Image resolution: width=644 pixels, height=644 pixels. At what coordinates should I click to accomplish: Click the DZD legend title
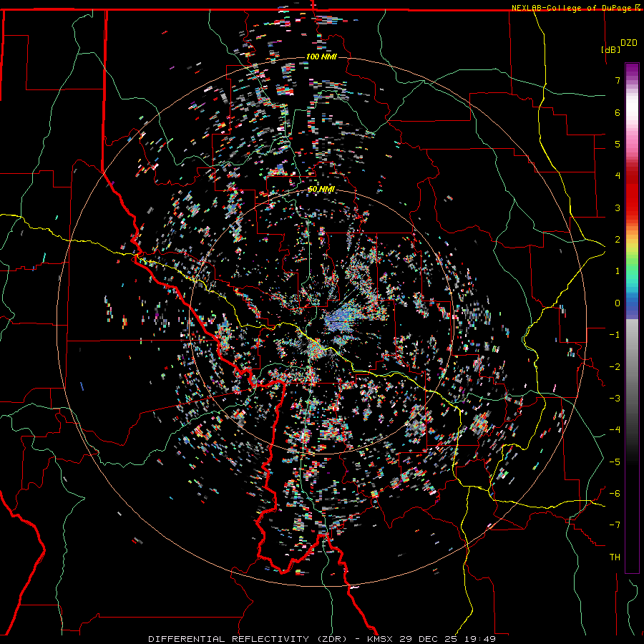point(629,43)
